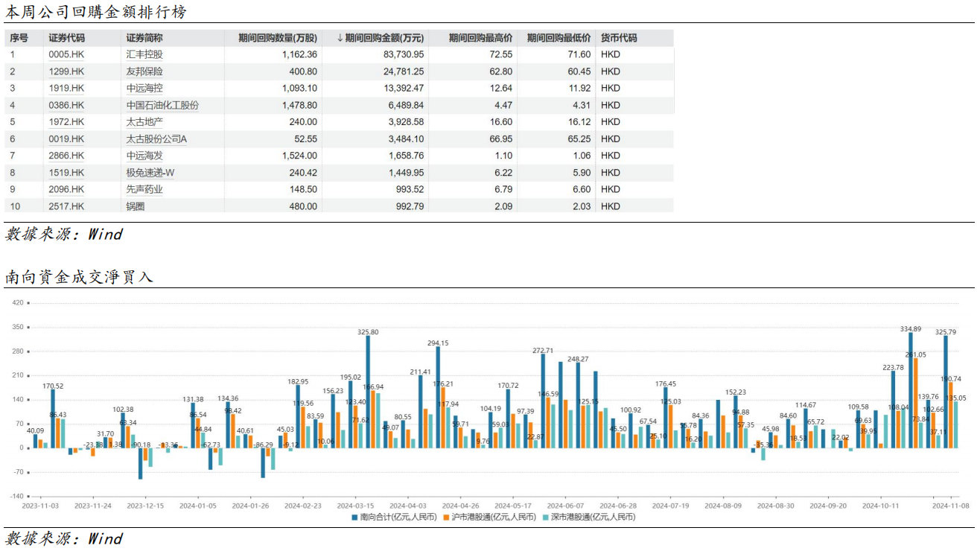Select the 太古股份公司A name cell
Image resolution: width=980 pixels, height=554 pixels.
tap(156, 139)
